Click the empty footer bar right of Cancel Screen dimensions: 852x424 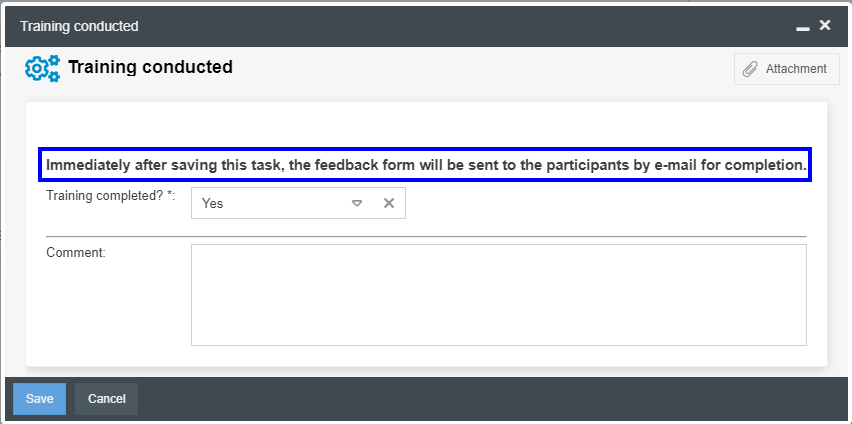pyautogui.click(x=490, y=399)
